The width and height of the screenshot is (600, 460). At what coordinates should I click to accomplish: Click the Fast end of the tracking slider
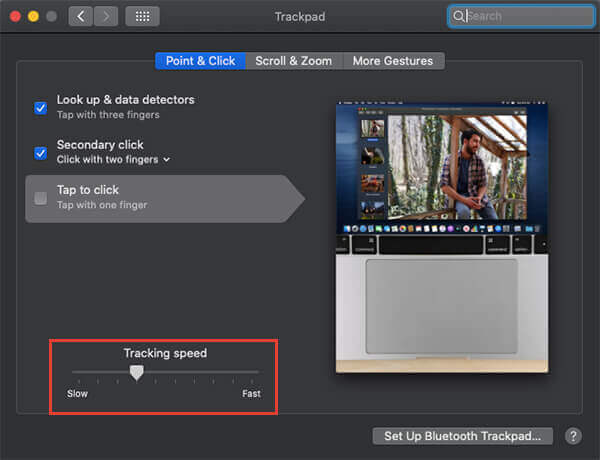pos(257,373)
